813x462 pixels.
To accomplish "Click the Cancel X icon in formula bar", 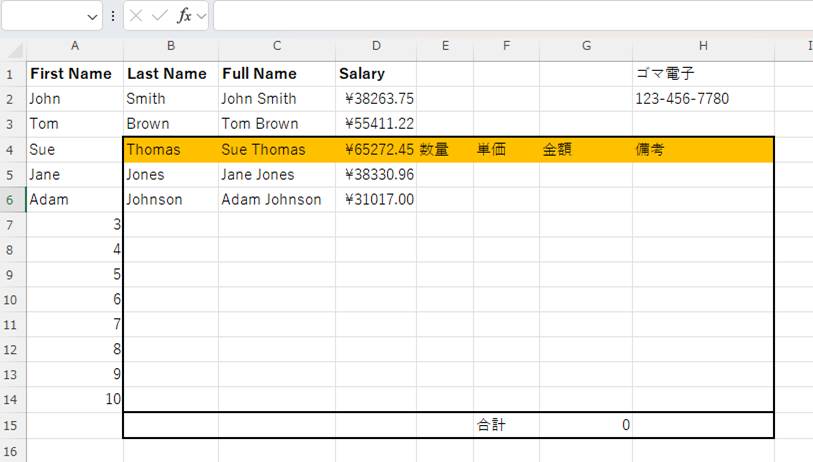I will pos(137,16).
